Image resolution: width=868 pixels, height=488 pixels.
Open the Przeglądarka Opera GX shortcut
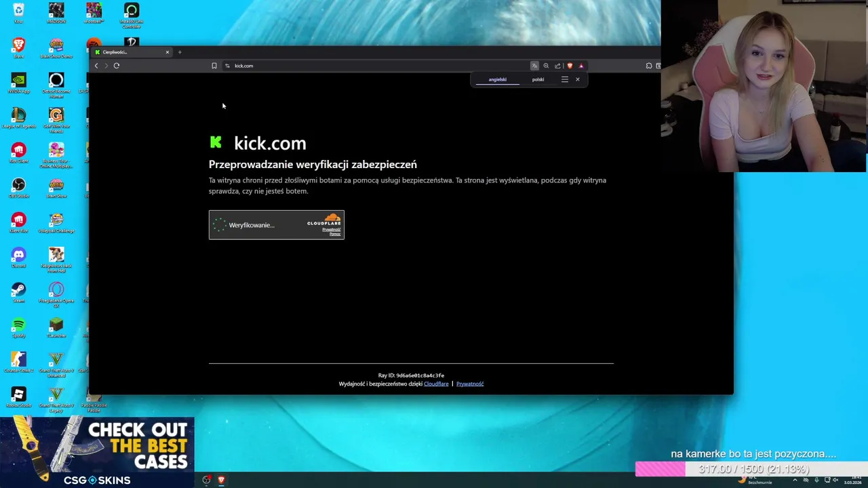pos(56,295)
